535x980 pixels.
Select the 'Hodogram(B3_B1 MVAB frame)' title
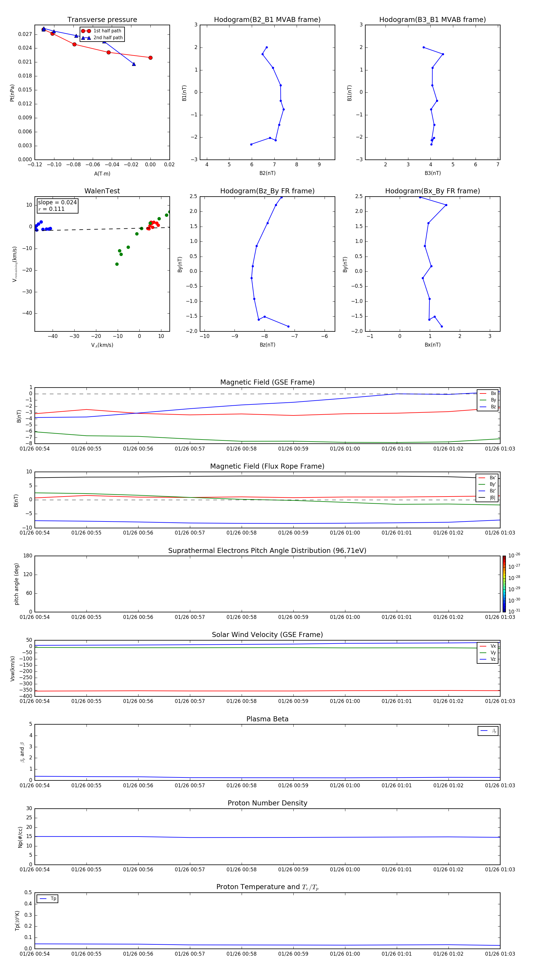click(432, 20)
